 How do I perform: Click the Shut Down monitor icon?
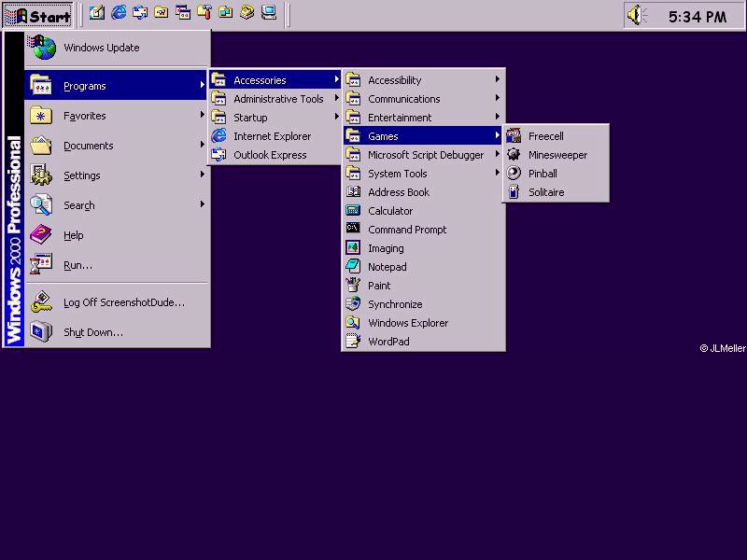41,332
